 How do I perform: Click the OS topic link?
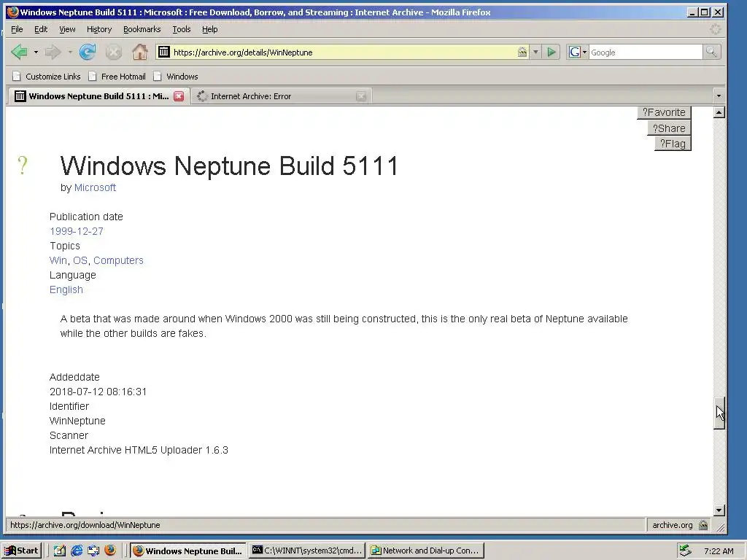[x=80, y=260]
